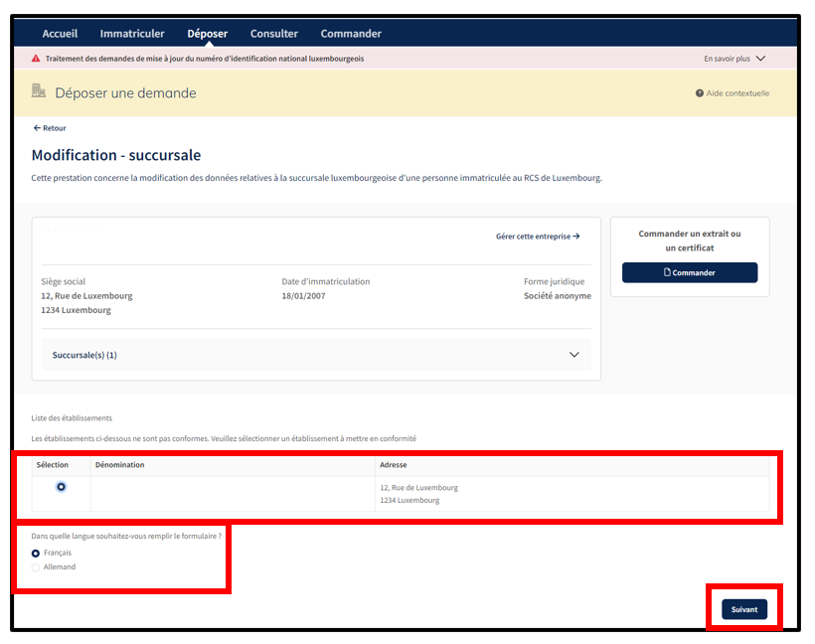Click the building icon beside "Déposer une demande"

point(39,91)
